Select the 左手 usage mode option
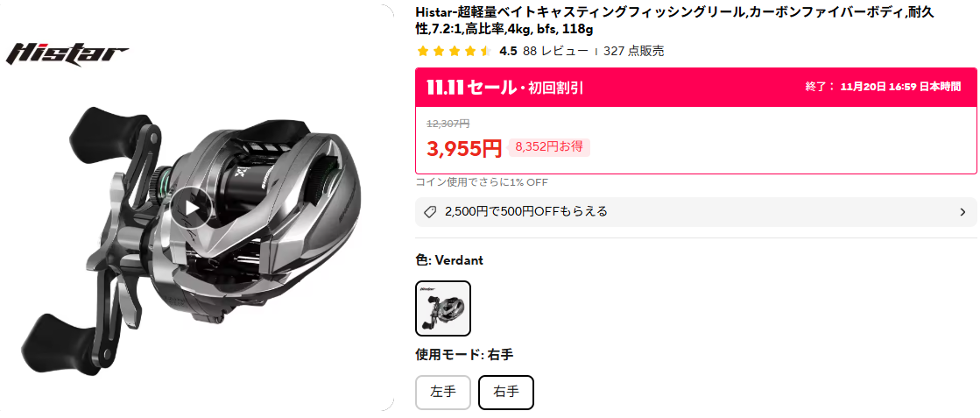980x418 pixels. [443, 393]
